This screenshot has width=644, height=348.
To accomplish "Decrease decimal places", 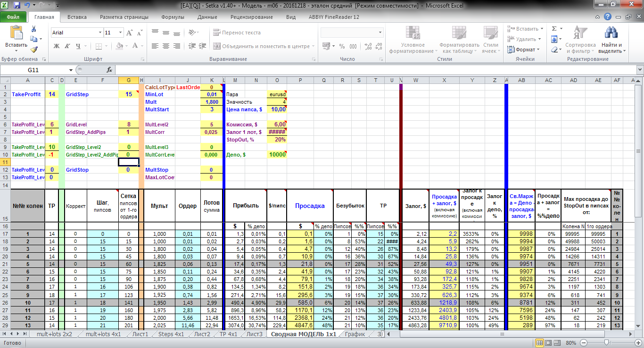I will 378,46.
